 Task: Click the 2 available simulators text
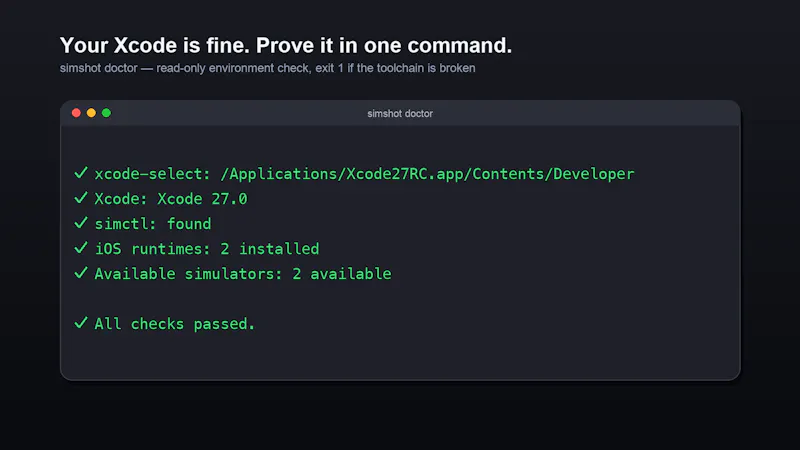tap(342, 274)
